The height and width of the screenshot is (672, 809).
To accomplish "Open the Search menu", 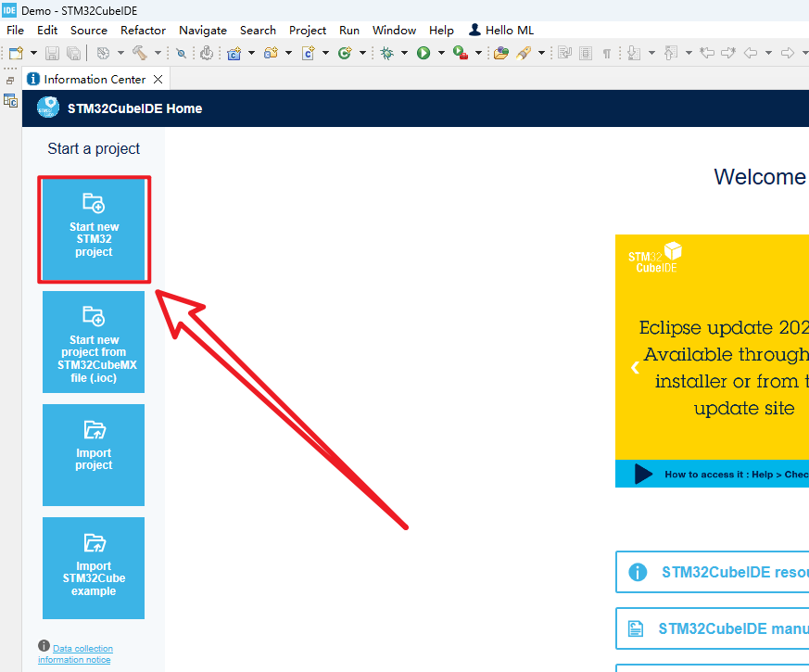I will coord(258,31).
